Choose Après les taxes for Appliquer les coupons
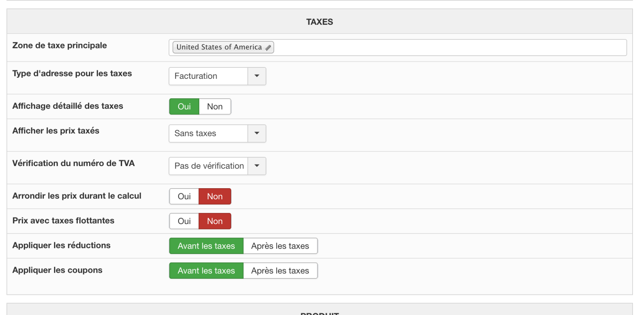The image size is (644, 315). 280,271
